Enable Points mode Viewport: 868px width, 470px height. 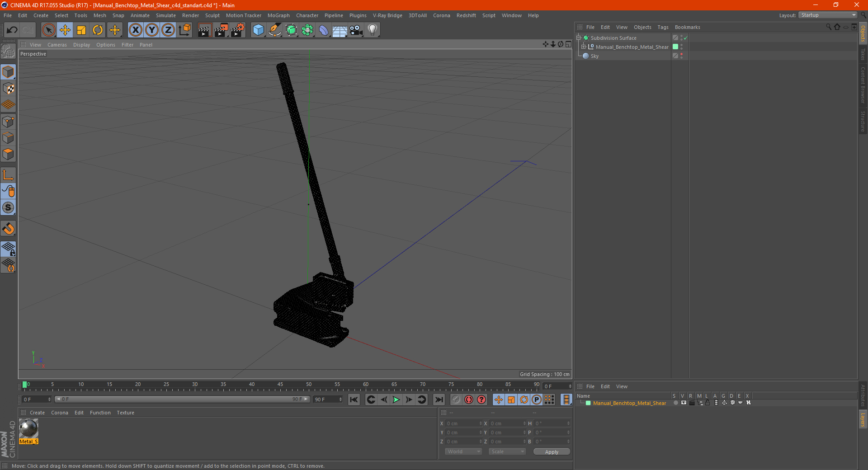[8, 122]
